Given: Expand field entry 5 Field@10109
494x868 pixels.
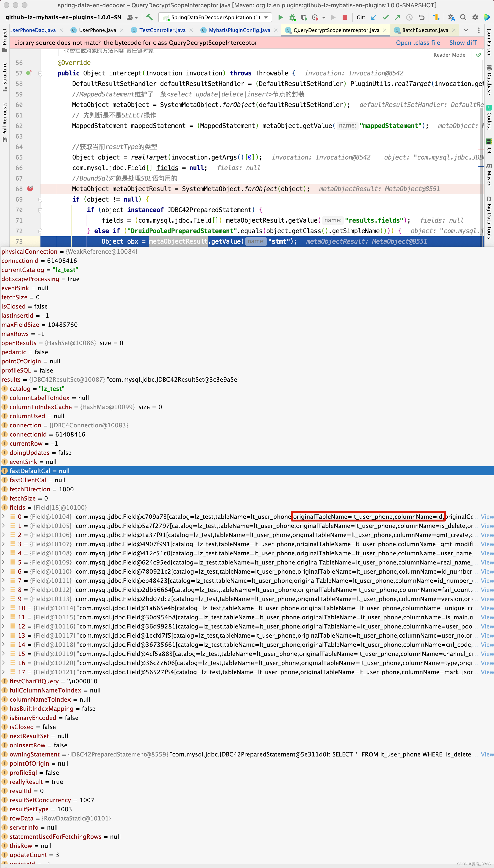Looking at the screenshot, I should click(3, 562).
